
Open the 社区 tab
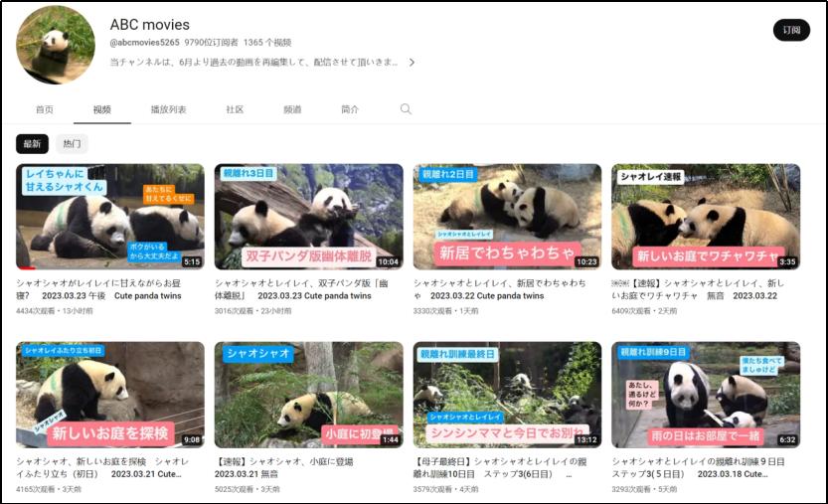[235, 109]
